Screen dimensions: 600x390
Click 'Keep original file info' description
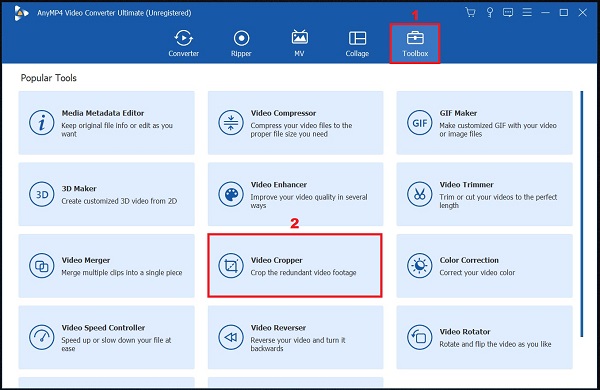point(117,129)
